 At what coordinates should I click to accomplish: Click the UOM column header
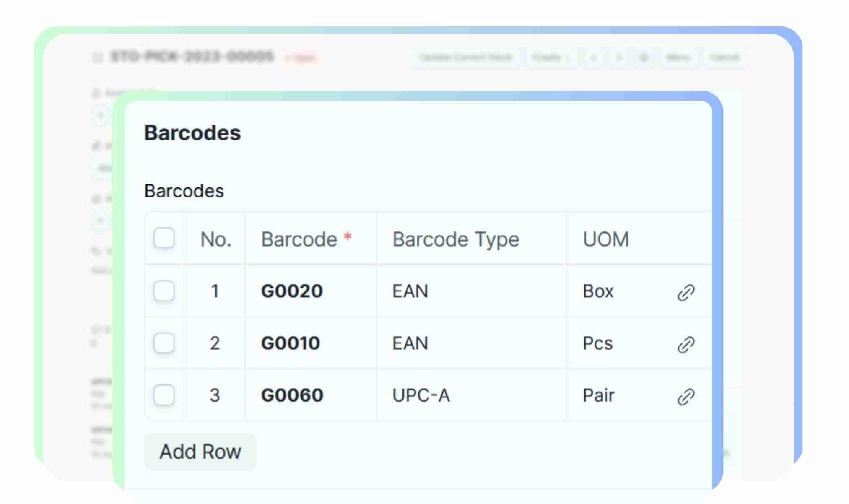pos(605,239)
